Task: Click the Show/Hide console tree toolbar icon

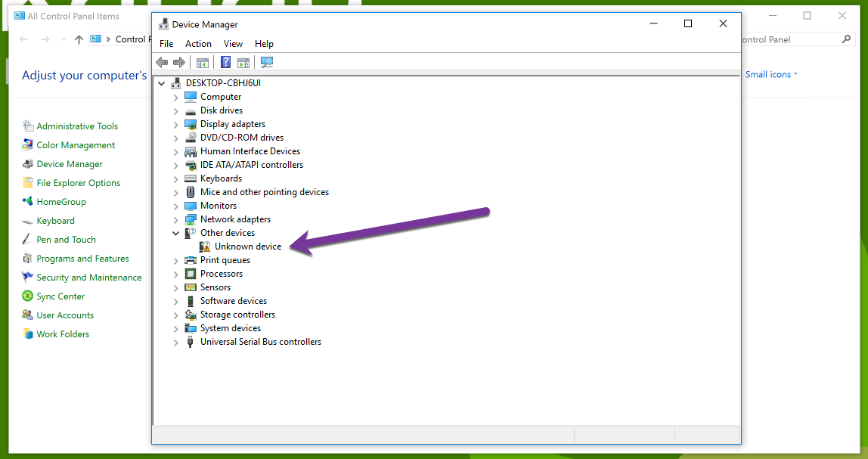Action: 202,63
